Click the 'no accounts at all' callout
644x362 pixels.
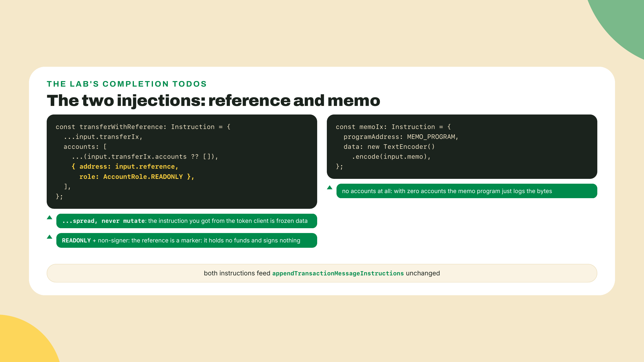coord(467,191)
